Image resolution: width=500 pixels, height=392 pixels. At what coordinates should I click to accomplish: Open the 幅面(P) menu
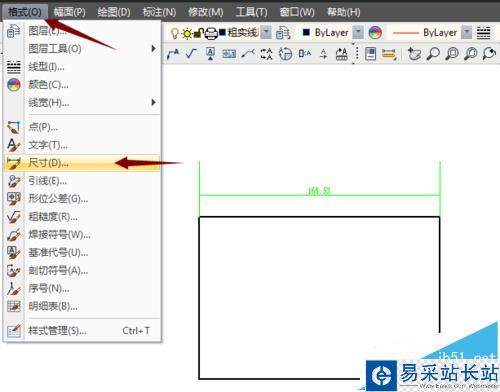[69, 12]
